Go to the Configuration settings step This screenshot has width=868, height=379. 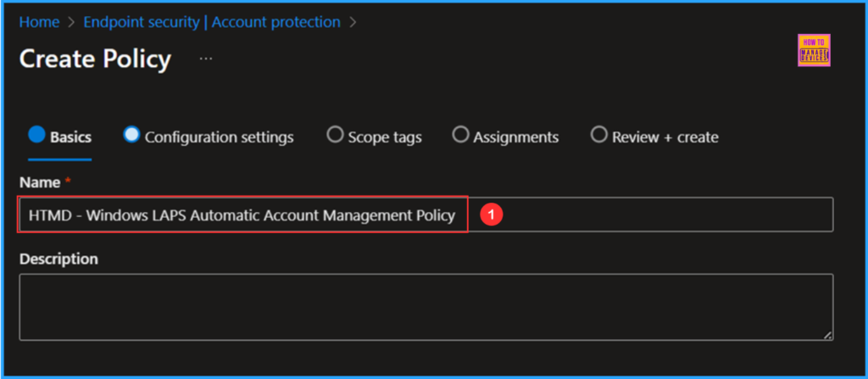coord(209,137)
